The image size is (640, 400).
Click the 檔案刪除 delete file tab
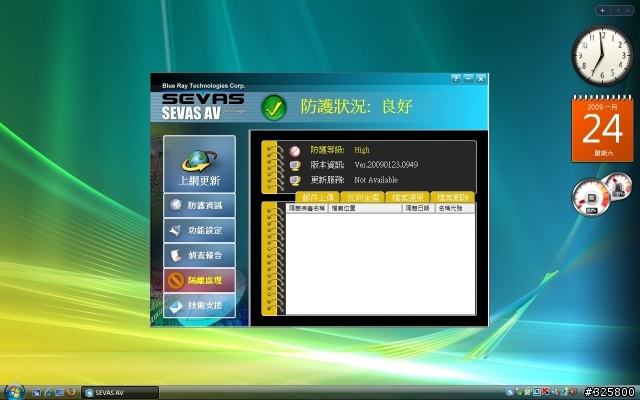coord(453,197)
